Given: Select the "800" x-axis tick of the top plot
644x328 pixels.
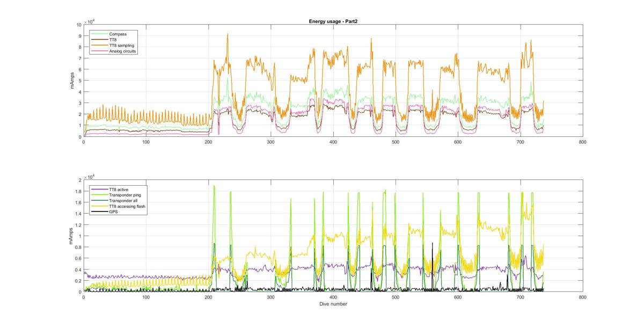Looking at the screenshot, I should [x=583, y=142].
